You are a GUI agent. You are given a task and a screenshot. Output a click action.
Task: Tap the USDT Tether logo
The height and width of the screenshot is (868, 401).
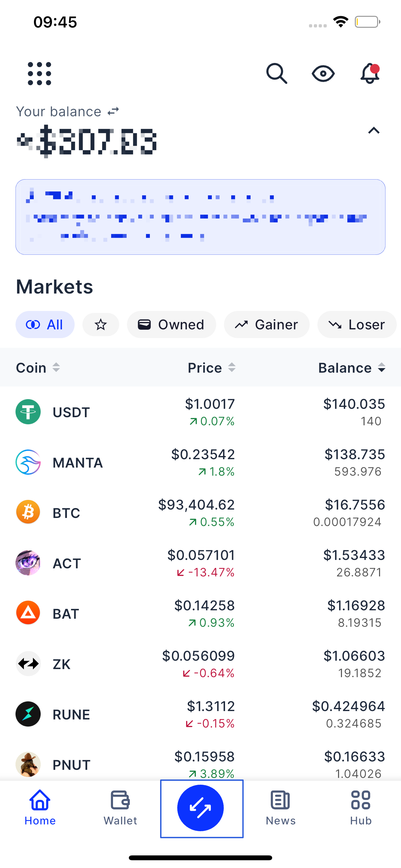click(28, 412)
